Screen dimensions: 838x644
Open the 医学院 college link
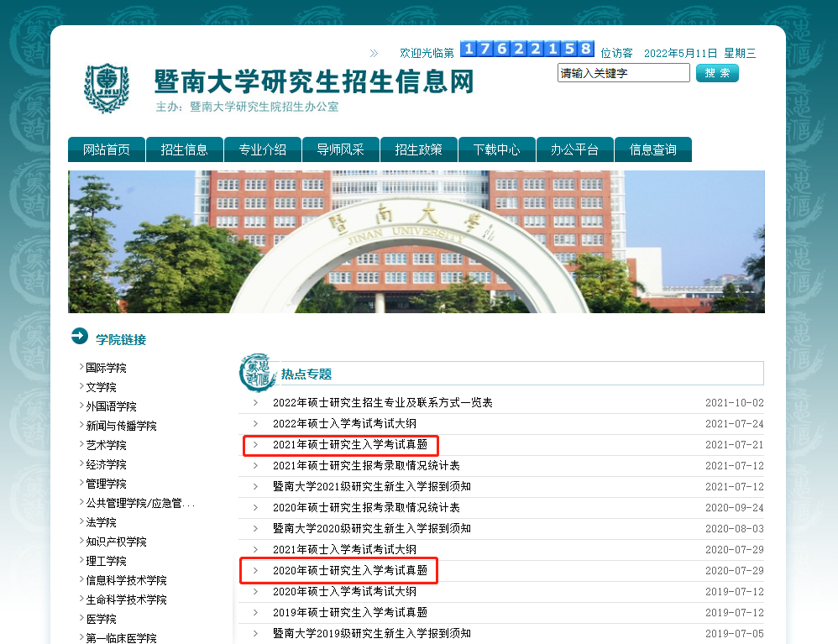coord(101,619)
